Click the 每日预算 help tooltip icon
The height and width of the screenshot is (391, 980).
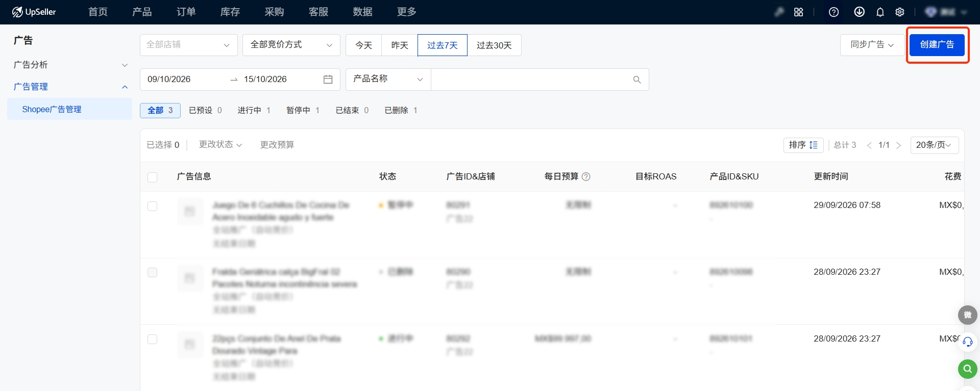click(586, 177)
